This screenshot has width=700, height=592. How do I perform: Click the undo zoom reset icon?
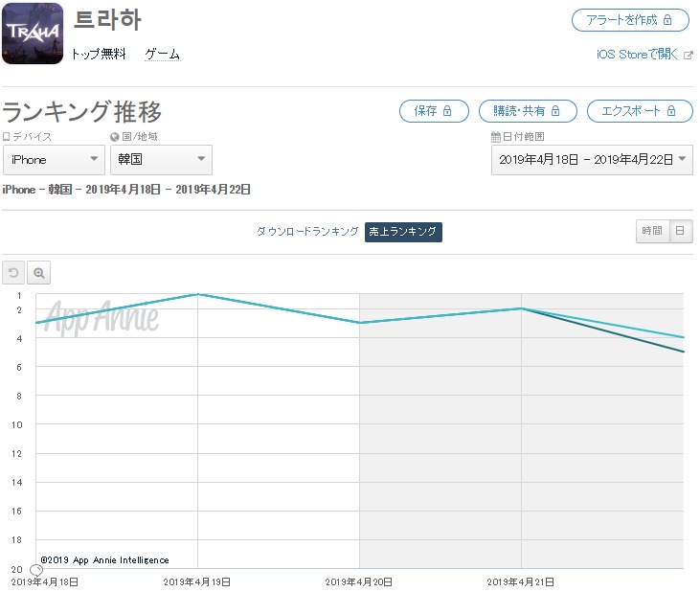tap(13, 272)
